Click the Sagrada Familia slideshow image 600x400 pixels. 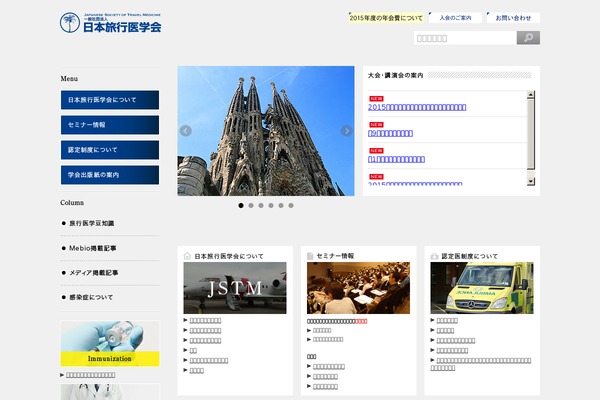266,131
